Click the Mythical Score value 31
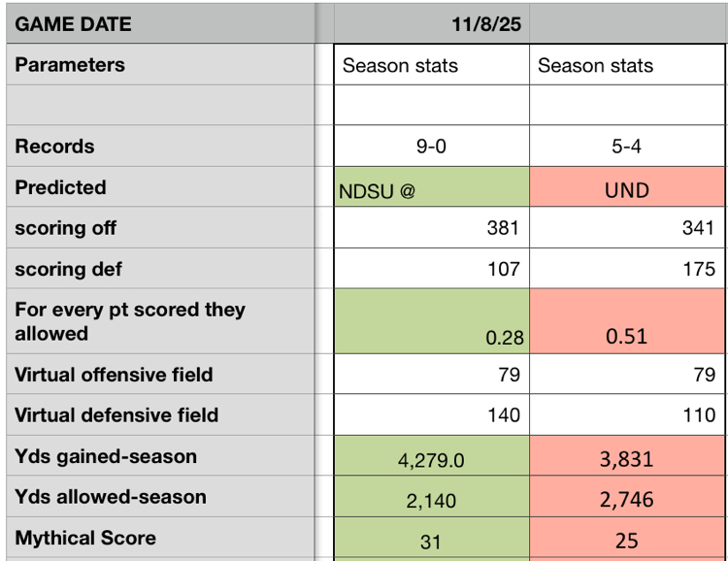Image resolution: width=728 pixels, height=561 pixels. point(432,541)
